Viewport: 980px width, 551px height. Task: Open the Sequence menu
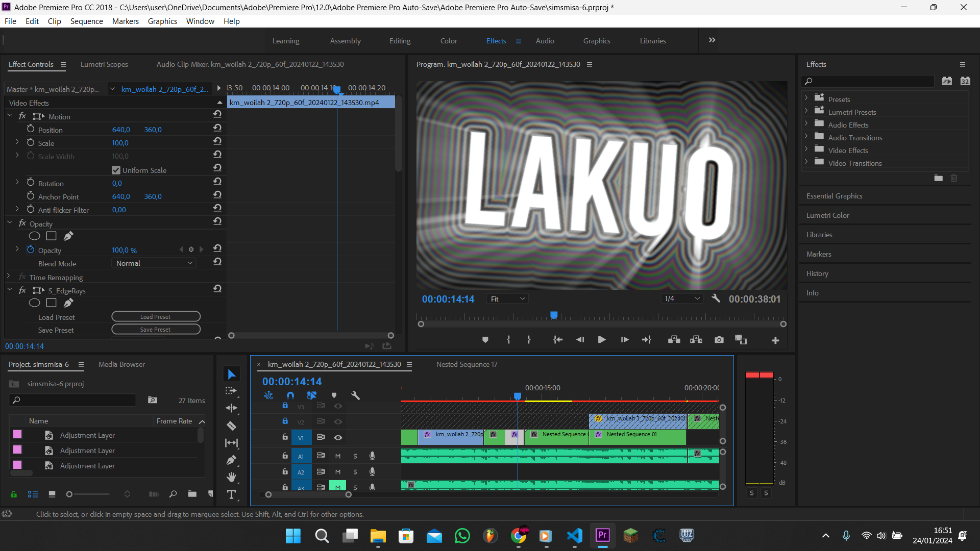point(86,21)
